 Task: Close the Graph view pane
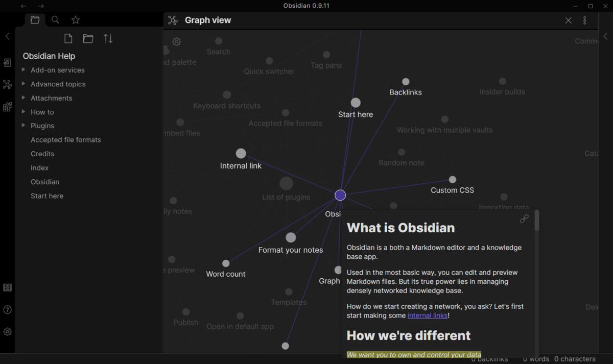pos(569,20)
